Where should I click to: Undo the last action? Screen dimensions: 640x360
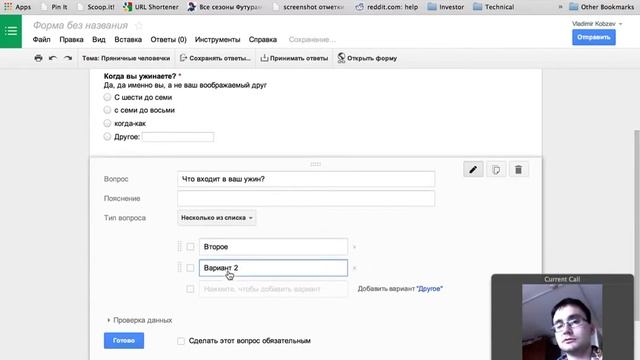click(53, 58)
